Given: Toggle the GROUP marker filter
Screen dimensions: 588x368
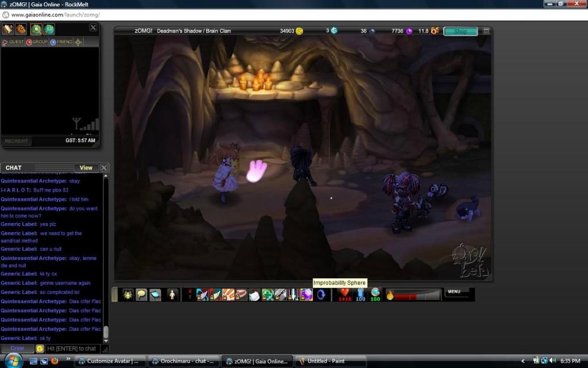Looking at the screenshot, I should pyautogui.click(x=37, y=42).
